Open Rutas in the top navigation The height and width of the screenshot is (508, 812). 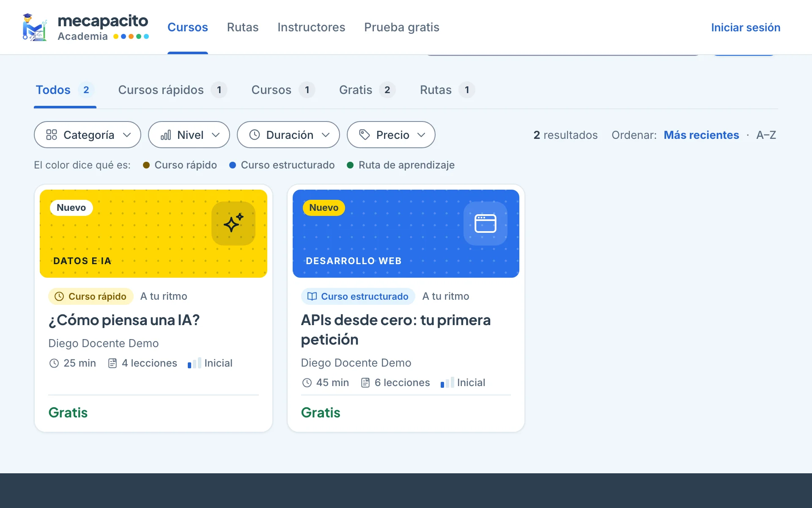(x=243, y=27)
